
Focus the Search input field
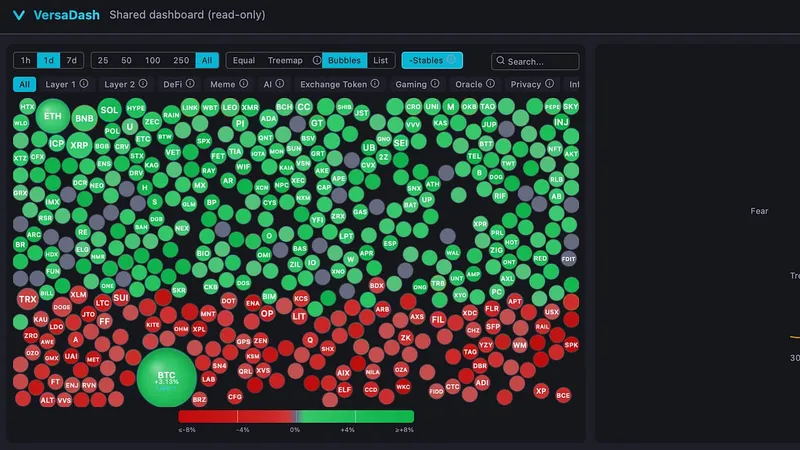pos(535,61)
